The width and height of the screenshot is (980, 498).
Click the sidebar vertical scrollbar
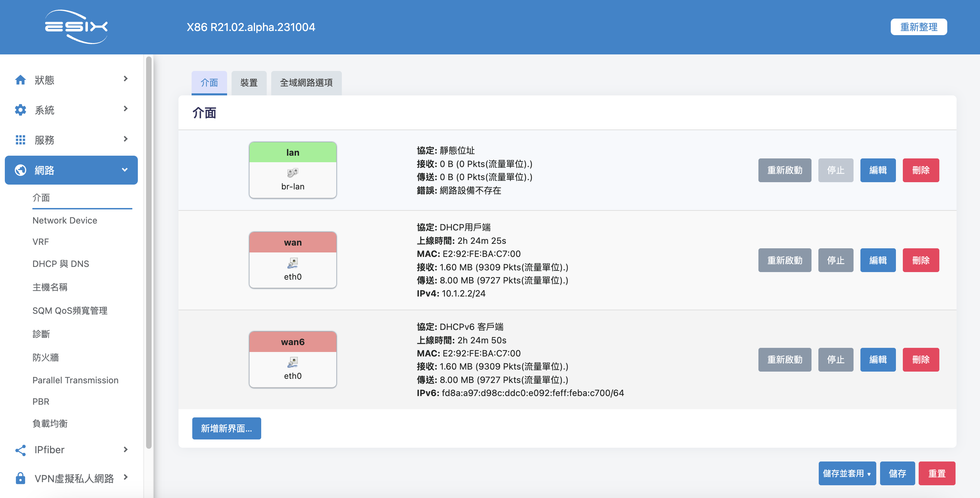click(149, 253)
